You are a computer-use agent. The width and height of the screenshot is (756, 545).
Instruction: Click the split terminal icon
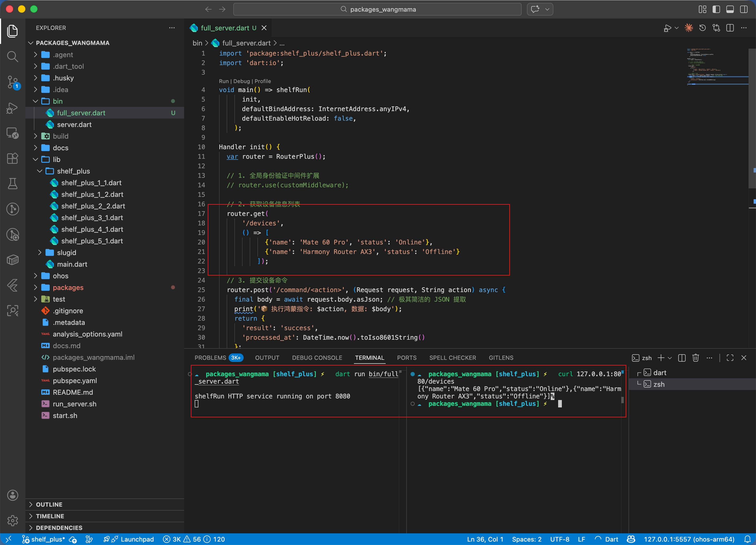tap(682, 358)
